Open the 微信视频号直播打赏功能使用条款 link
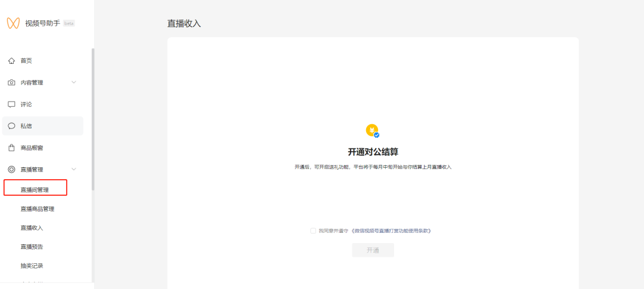This screenshot has height=289, width=644. pyautogui.click(x=391, y=230)
